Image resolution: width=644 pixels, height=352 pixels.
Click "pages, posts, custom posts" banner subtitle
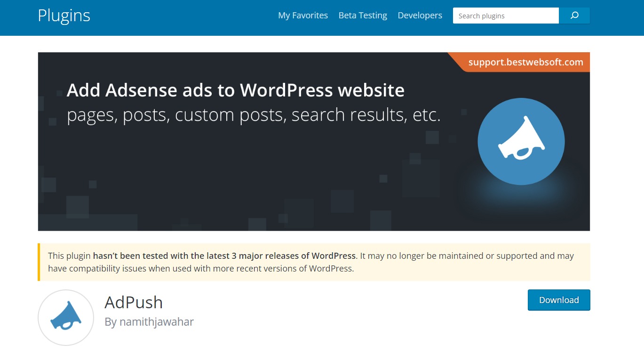[x=254, y=115]
